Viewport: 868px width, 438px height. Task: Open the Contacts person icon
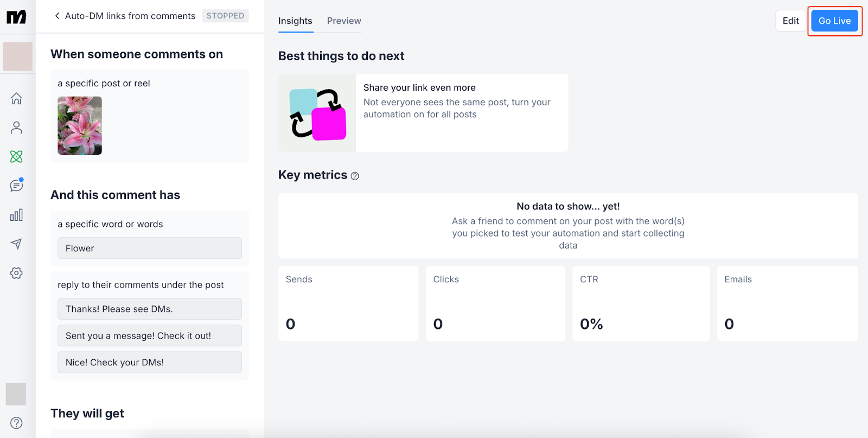(x=16, y=128)
